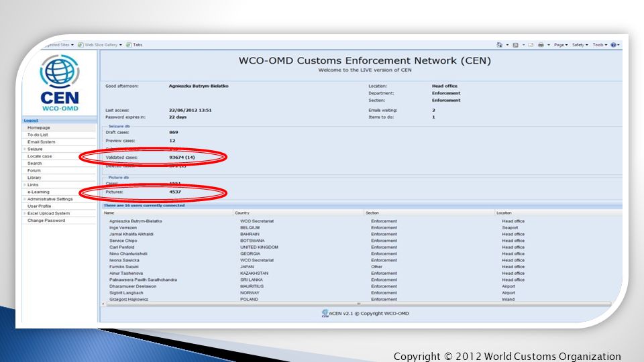Select Locate case in sidebar
Image resolution: width=644 pixels, height=362 pixels.
point(40,156)
